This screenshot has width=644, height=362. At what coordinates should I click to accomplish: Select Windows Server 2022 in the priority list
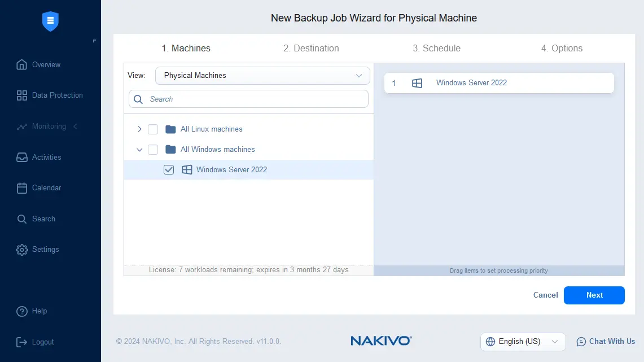499,83
